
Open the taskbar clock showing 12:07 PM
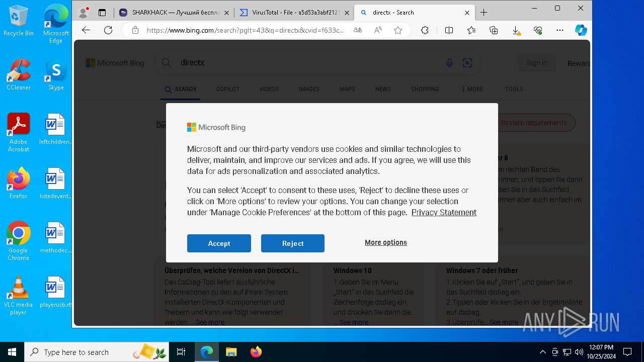(601, 352)
